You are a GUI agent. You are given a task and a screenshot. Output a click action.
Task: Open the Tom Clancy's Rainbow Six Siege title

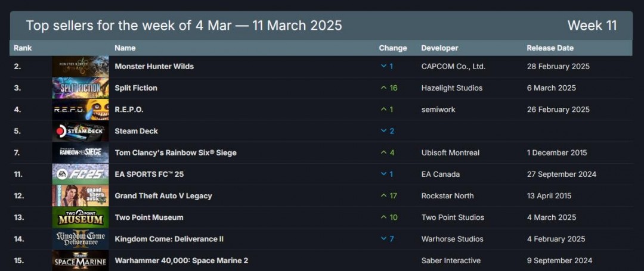click(175, 152)
